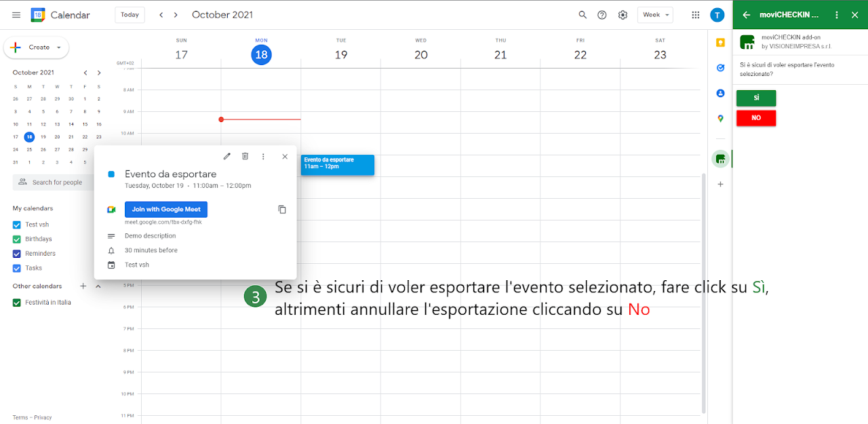Open Google Keep in side panel
Screen dimensions: 868x424
720,42
